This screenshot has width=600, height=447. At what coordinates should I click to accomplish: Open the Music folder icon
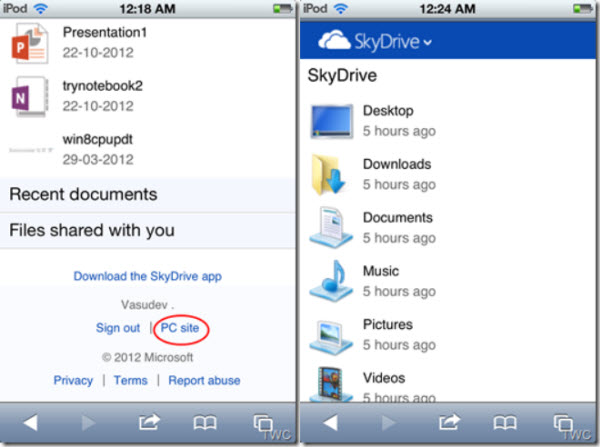331,281
